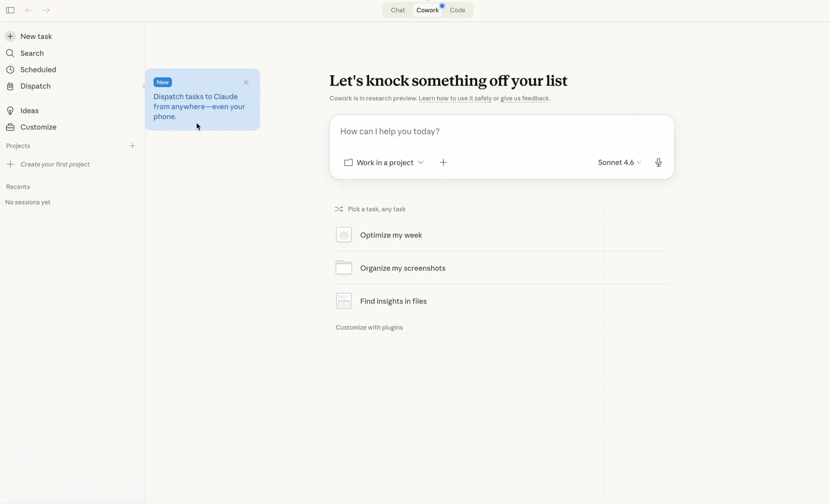This screenshot has width=830, height=504.
Task: Click the New task plus icon
Action: [10, 36]
